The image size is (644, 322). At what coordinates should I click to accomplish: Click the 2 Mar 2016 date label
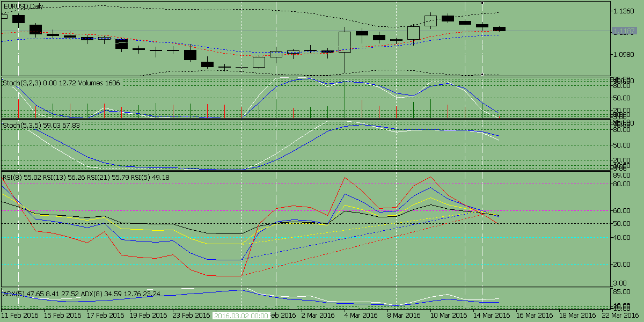[319, 316]
